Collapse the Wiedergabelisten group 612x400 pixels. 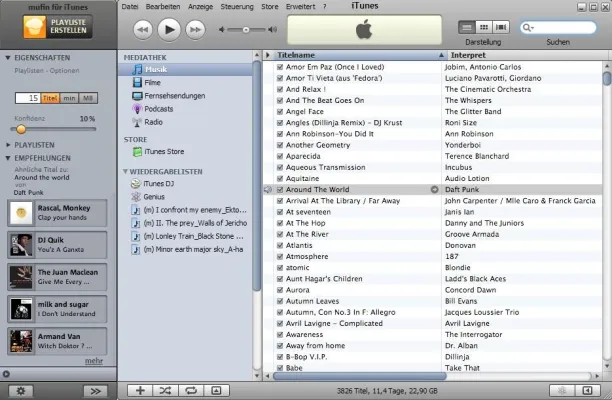point(125,171)
